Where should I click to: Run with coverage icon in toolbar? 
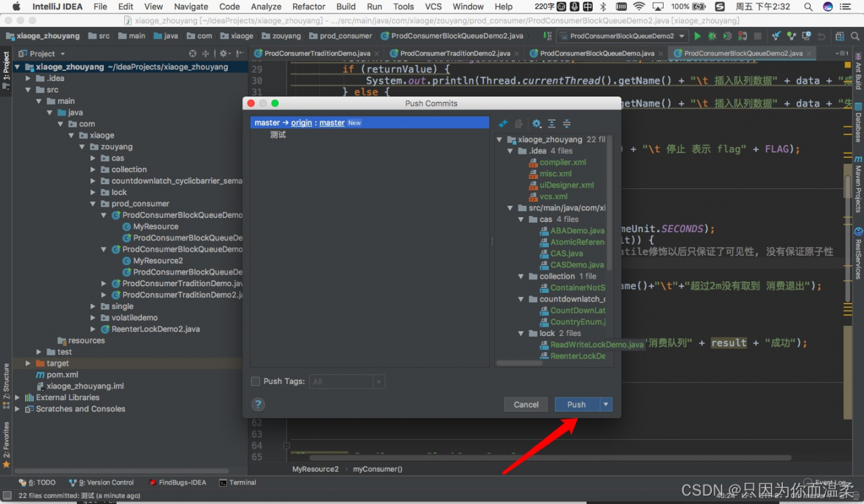[727, 36]
